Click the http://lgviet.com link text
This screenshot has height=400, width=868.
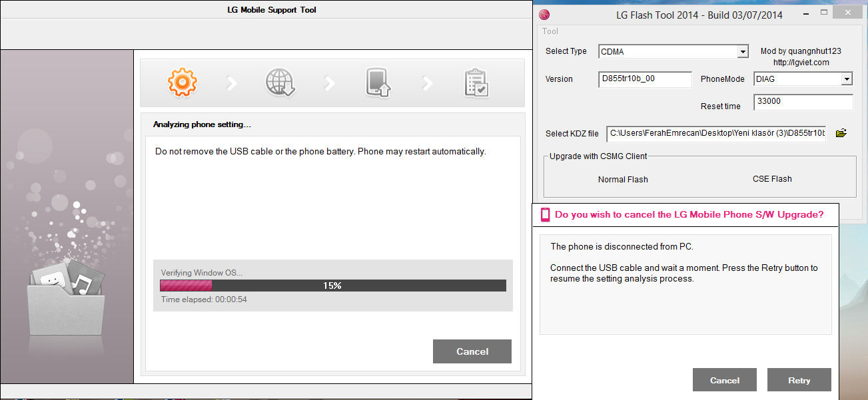pos(801,63)
